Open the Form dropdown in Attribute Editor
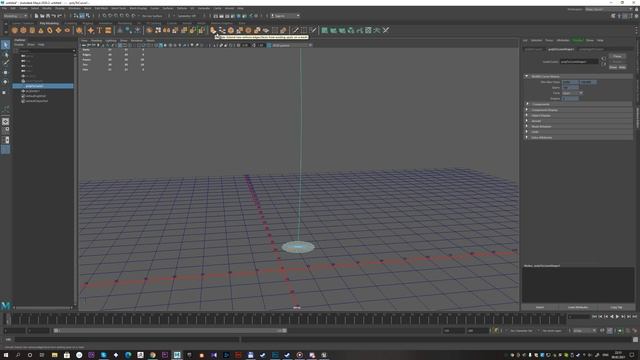640x360 pixels. point(573,93)
